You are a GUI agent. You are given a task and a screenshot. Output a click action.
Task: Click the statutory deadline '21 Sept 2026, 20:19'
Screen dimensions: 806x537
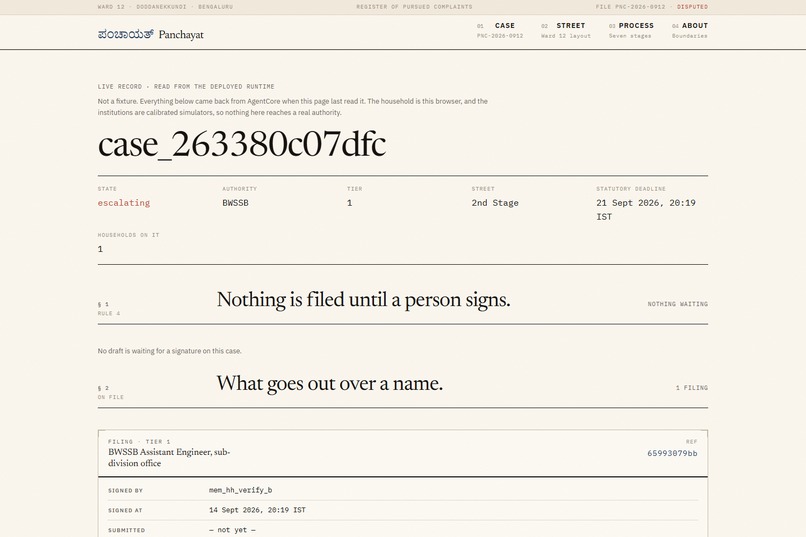(x=646, y=203)
